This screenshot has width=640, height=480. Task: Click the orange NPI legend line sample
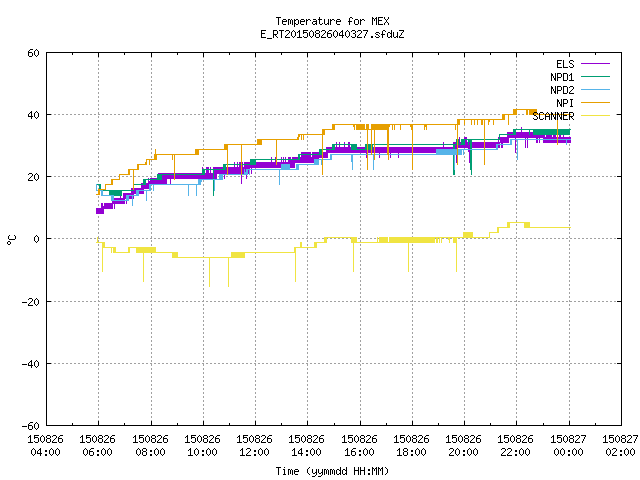tap(595, 102)
